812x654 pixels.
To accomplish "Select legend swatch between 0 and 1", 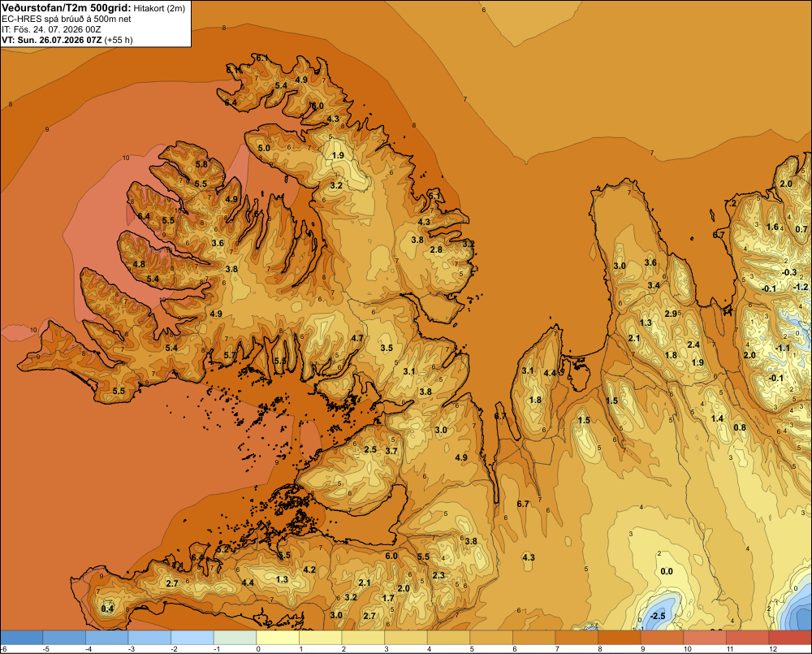I will [278, 638].
